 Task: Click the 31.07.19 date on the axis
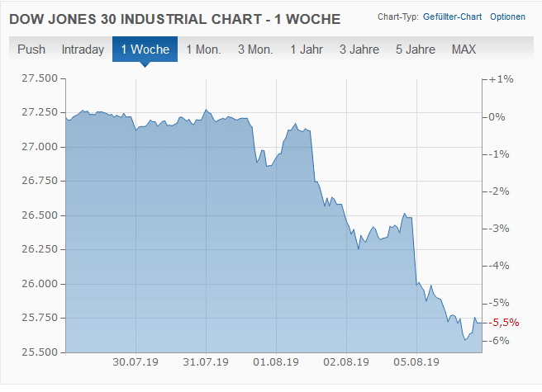pyautogui.click(x=206, y=361)
